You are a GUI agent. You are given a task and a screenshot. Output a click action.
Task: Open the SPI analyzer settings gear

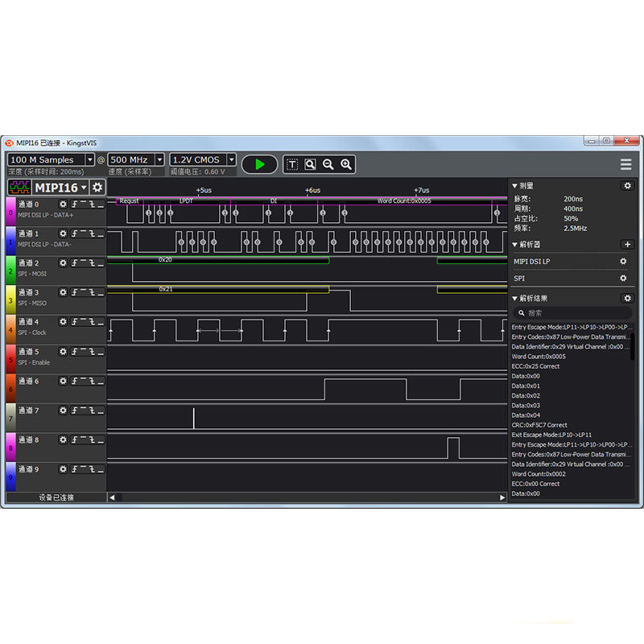coord(623,279)
